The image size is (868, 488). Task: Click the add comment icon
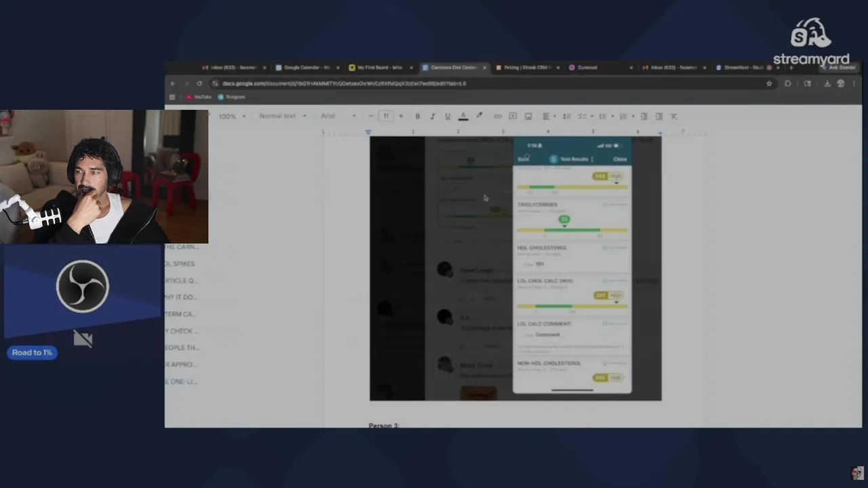tap(513, 116)
